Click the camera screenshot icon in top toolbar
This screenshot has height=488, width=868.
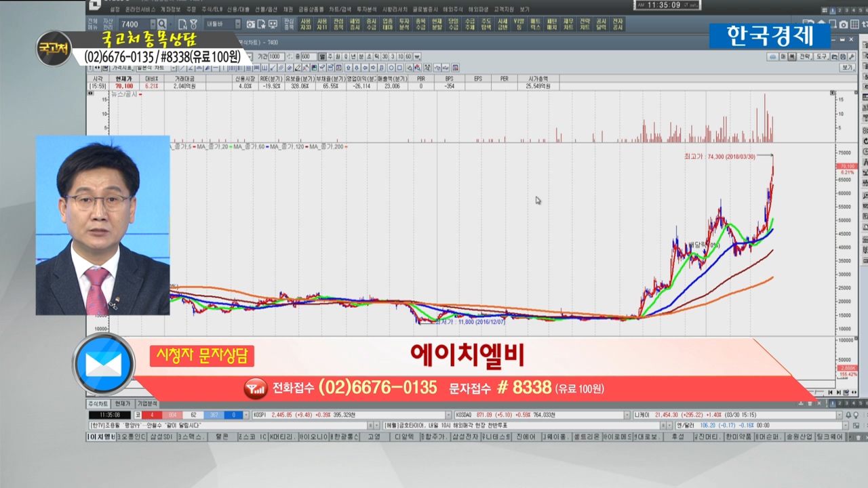pyautogui.click(x=251, y=24)
